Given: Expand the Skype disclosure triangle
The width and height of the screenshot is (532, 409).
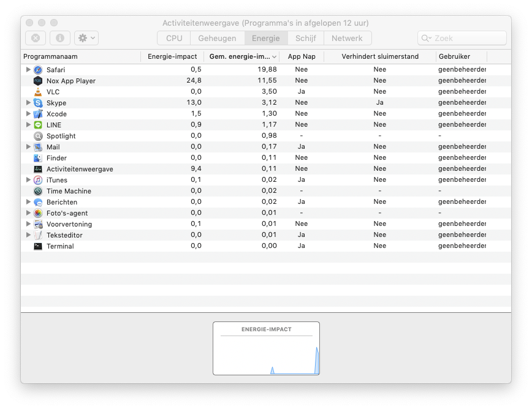Looking at the screenshot, I should (28, 102).
